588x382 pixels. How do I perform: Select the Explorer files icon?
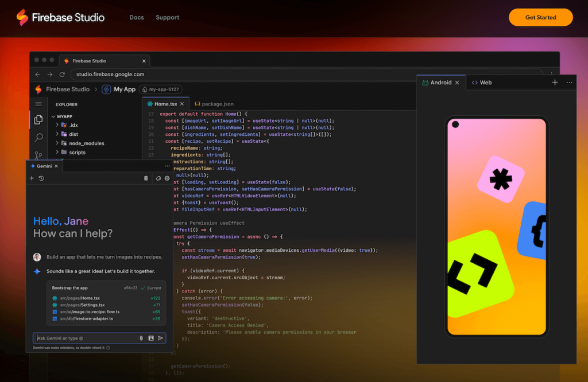pos(38,119)
